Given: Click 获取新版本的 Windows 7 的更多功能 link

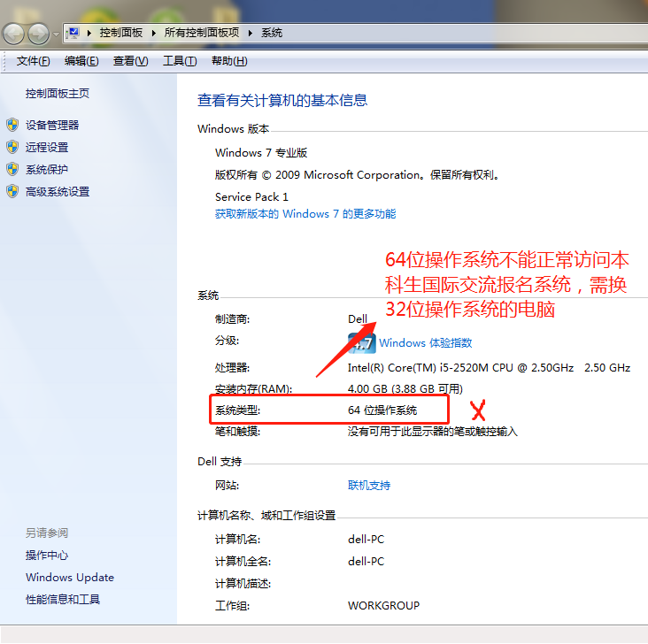Looking at the screenshot, I should click(305, 214).
